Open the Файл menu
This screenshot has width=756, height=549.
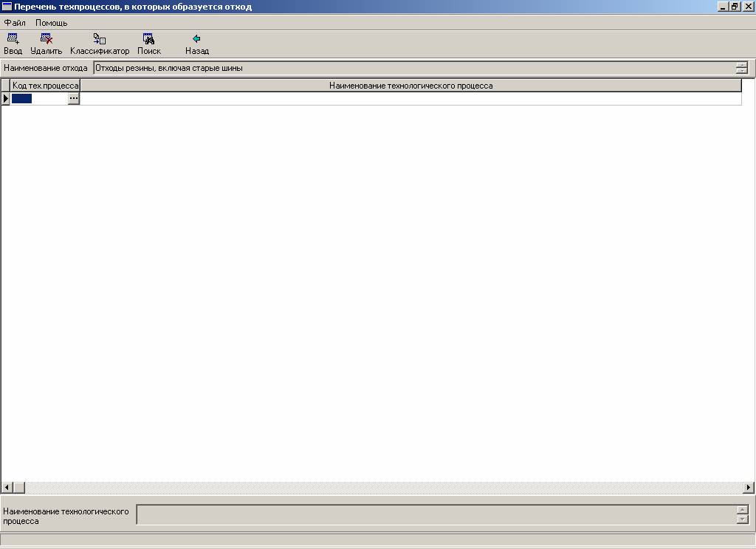tap(15, 23)
